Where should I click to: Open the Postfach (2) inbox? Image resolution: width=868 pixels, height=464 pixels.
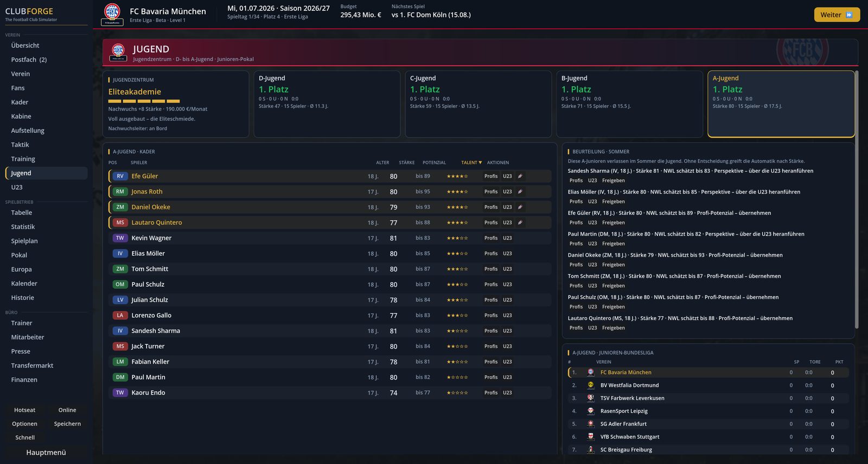(x=47, y=60)
